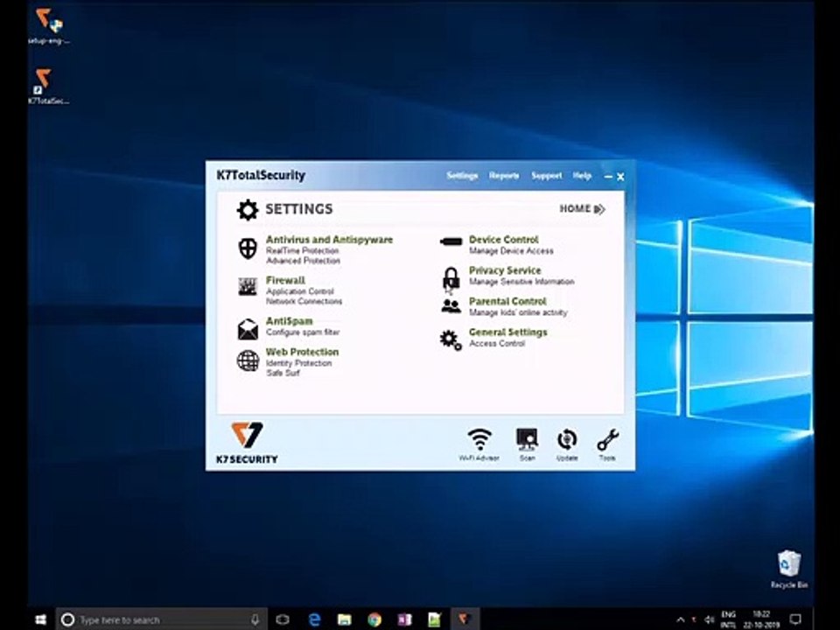Click the Identity Protection text
Screen dimensions: 840x630
coord(299,363)
